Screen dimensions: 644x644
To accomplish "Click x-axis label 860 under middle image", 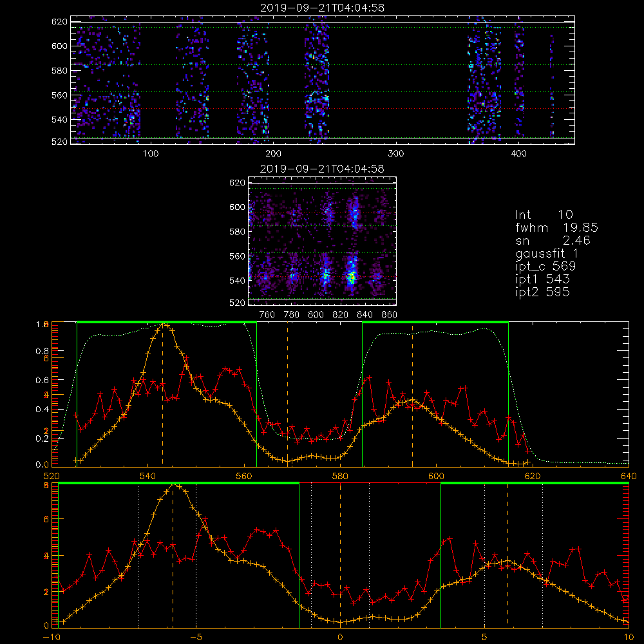I will (390, 315).
